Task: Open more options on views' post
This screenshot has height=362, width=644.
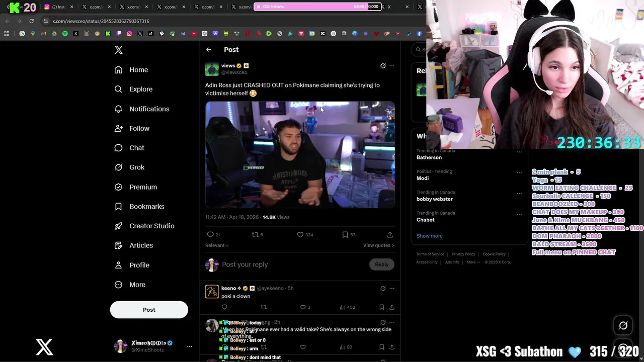Action: pyautogui.click(x=392, y=66)
